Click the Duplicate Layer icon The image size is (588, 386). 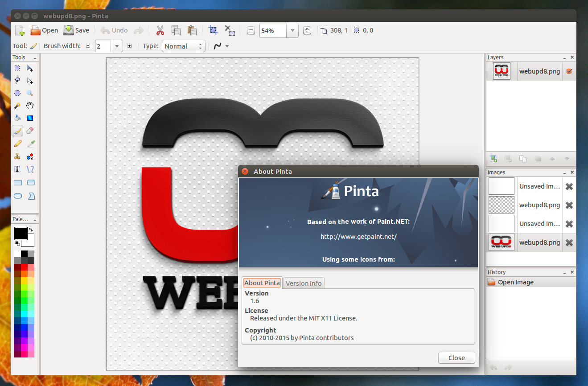click(x=523, y=158)
